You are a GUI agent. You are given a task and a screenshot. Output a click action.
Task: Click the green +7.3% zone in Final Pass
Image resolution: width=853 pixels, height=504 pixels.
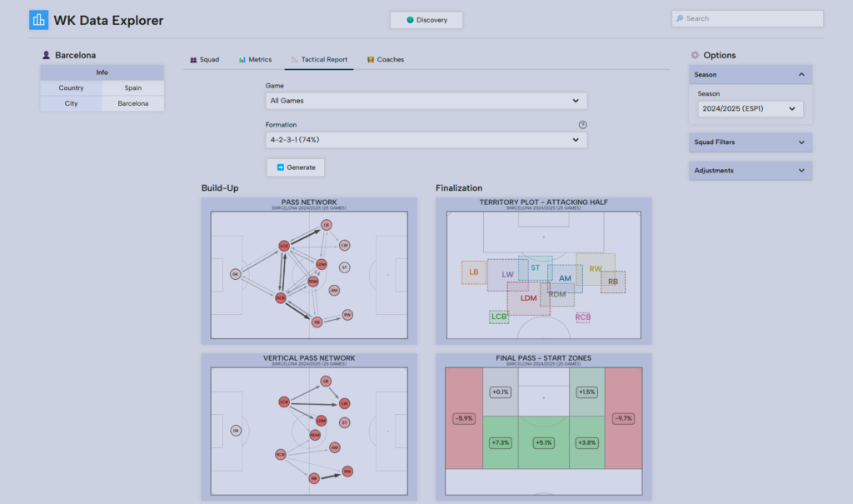[x=500, y=443]
